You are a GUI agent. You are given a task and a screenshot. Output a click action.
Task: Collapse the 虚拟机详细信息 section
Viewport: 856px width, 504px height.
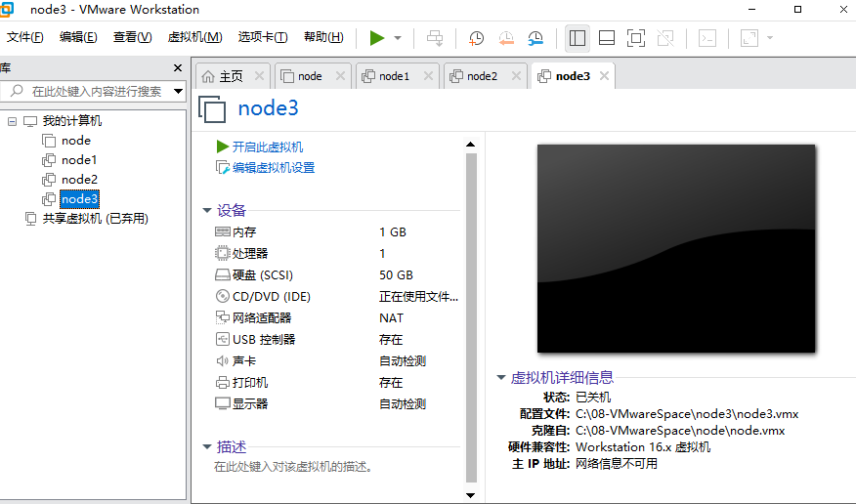pyautogui.click(x=500, y=377)
